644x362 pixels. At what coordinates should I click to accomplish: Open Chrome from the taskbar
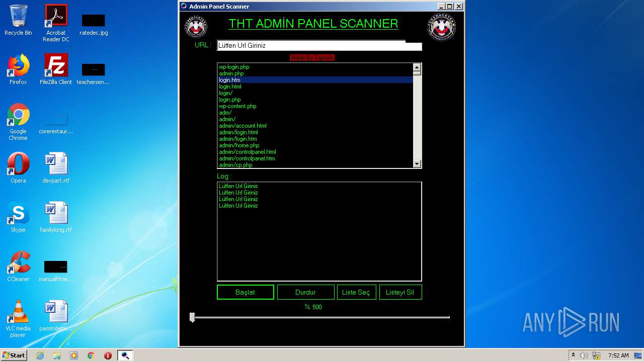[x=91, y=355]
